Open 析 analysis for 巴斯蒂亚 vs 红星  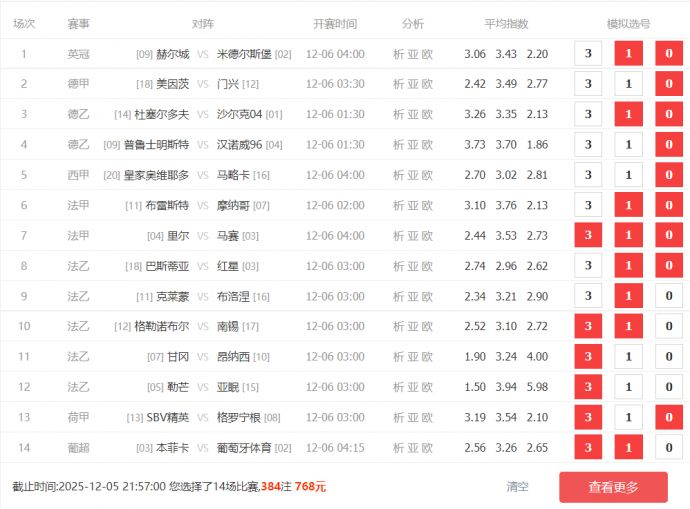(x=399, y=266)
